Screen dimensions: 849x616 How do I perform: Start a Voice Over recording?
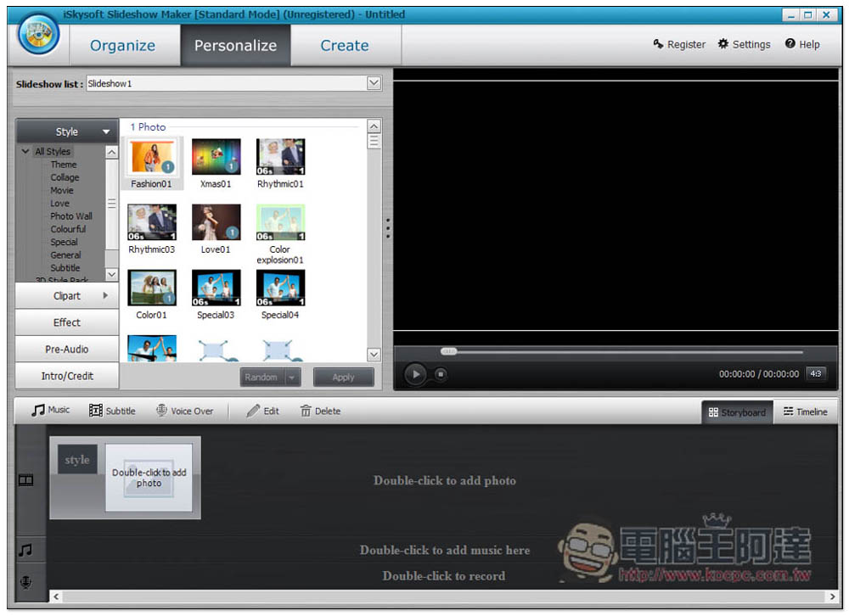162,411
